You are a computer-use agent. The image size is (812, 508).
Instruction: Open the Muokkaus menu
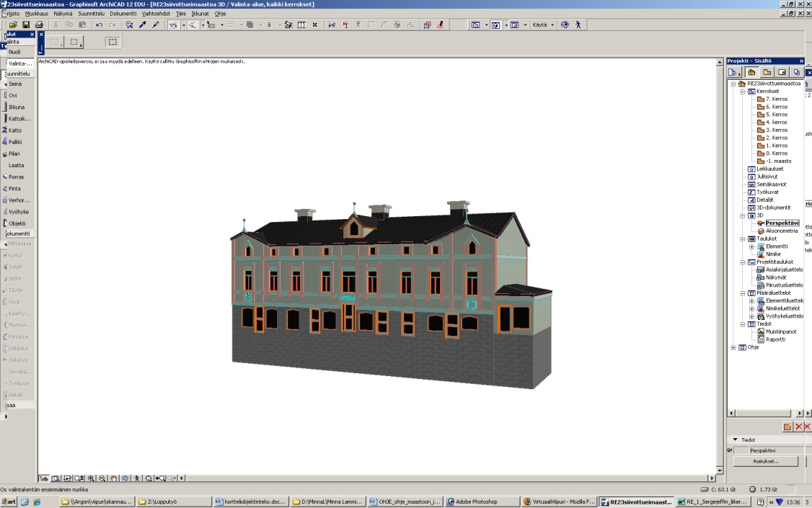(x=37, y=14)
